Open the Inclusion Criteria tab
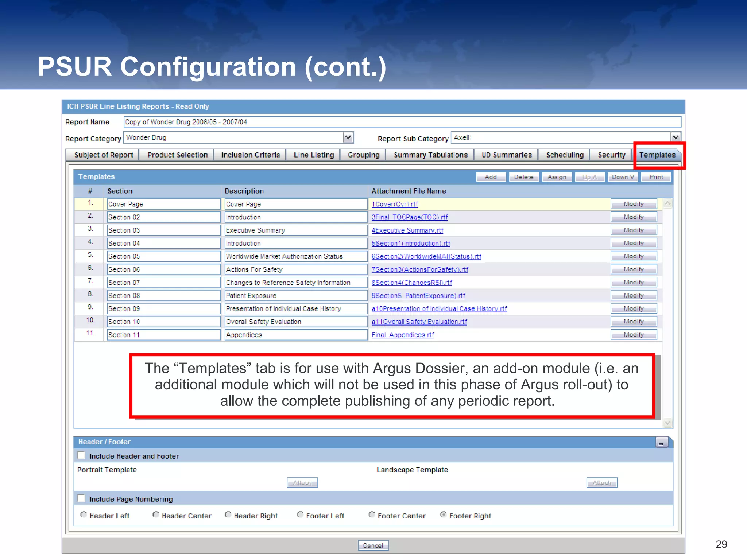 251,155
